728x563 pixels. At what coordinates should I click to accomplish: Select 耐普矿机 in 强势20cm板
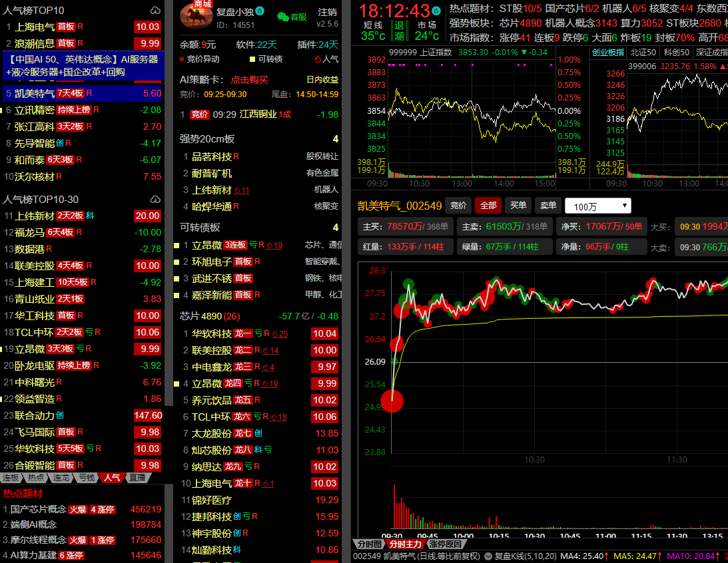(259, 174)
